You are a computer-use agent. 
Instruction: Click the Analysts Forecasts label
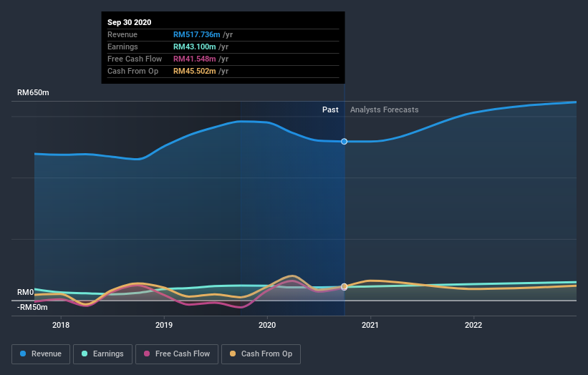pyautogui.click(x=385, y=109)
